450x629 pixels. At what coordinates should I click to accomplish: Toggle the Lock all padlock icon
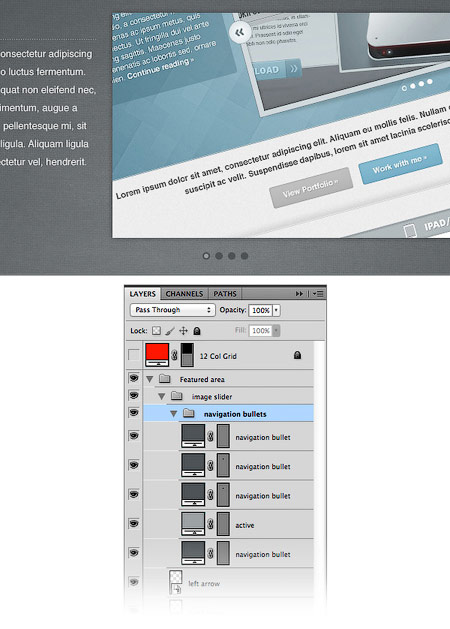pyautogui.click(x=197, y=331)
